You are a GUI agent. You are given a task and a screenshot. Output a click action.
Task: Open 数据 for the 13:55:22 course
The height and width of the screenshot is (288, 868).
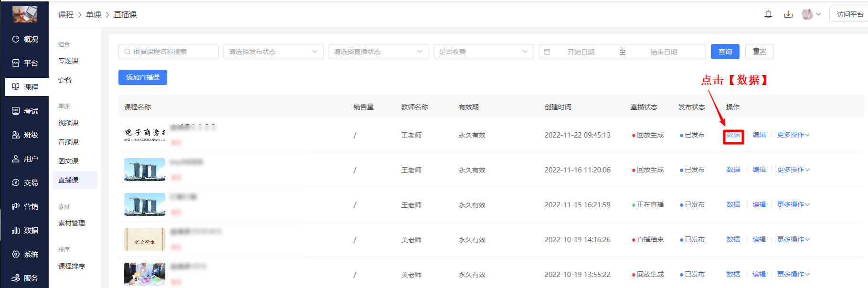(733, 274)
